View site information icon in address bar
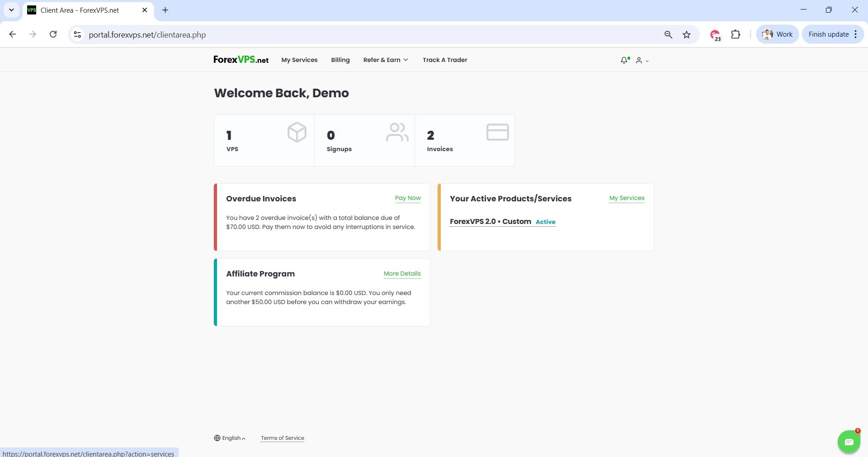 tap(77, 34)
